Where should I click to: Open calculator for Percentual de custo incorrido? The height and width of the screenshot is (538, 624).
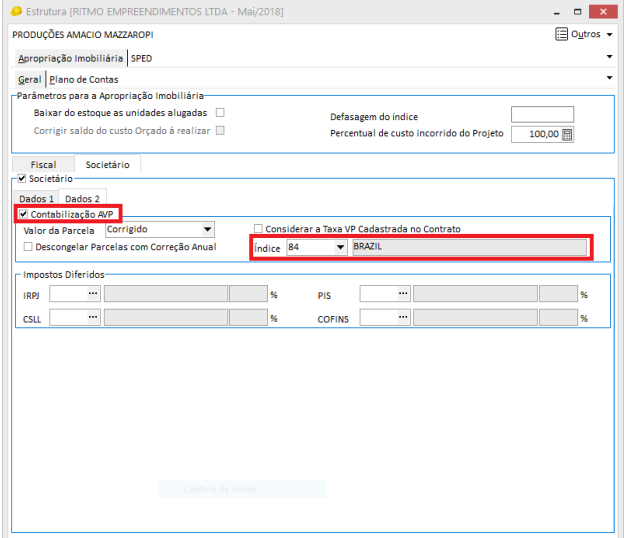(x=567, y=134)
